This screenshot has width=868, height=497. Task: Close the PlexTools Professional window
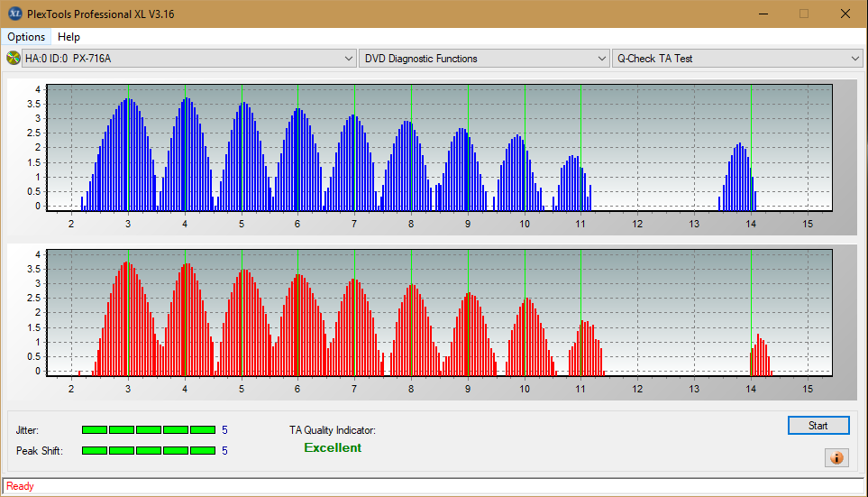coord(845,14)
